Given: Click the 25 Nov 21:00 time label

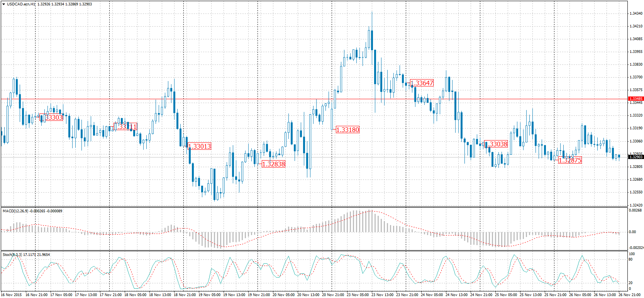Looking at the screenshot, I should [x=555, y=295].
